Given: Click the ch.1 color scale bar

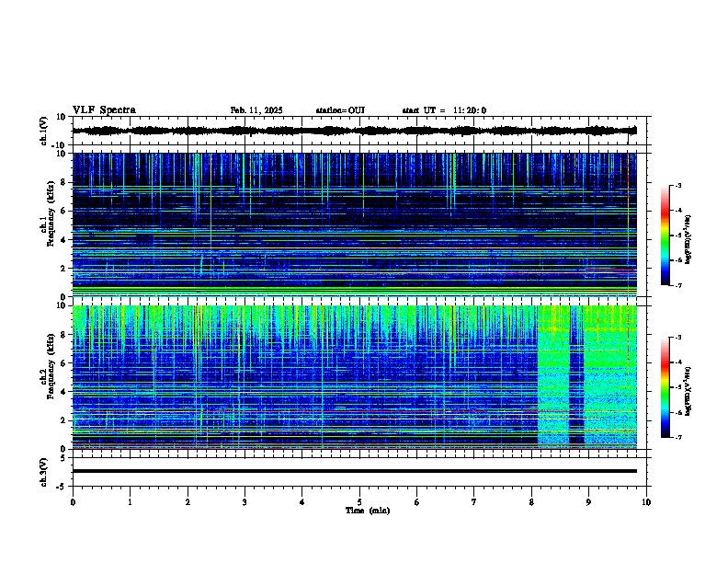Looking at the screenshot, I should coord(665,236).
